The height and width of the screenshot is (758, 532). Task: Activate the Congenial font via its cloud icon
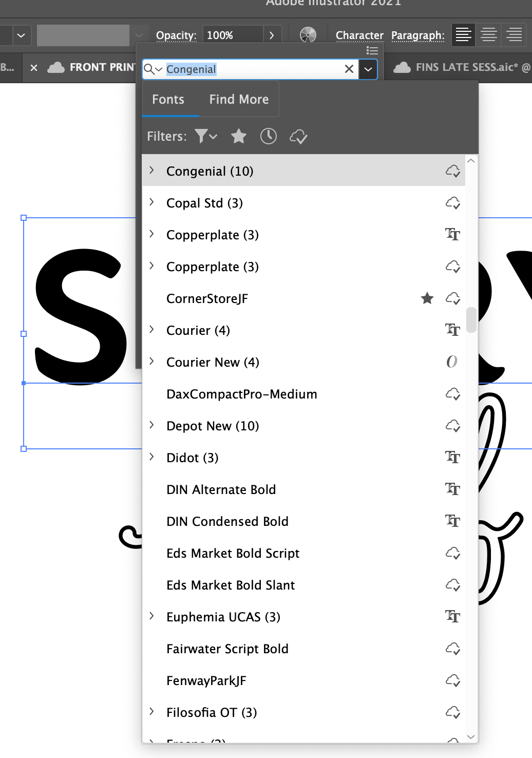click(453, 171)
